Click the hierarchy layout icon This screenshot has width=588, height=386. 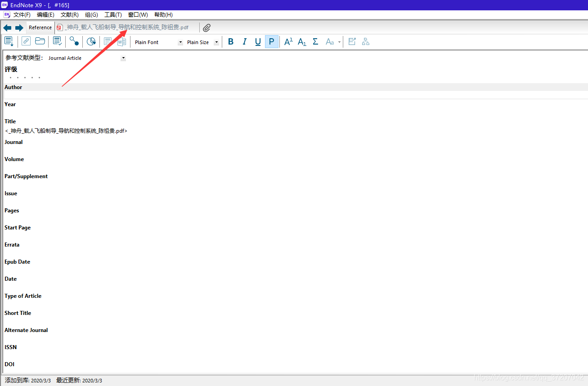click(x=366, y=41)
